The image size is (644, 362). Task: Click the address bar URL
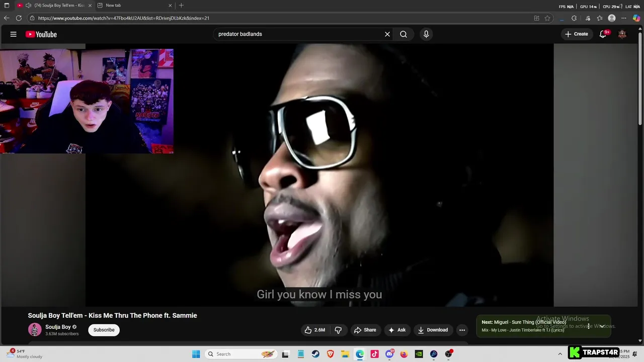124,18
